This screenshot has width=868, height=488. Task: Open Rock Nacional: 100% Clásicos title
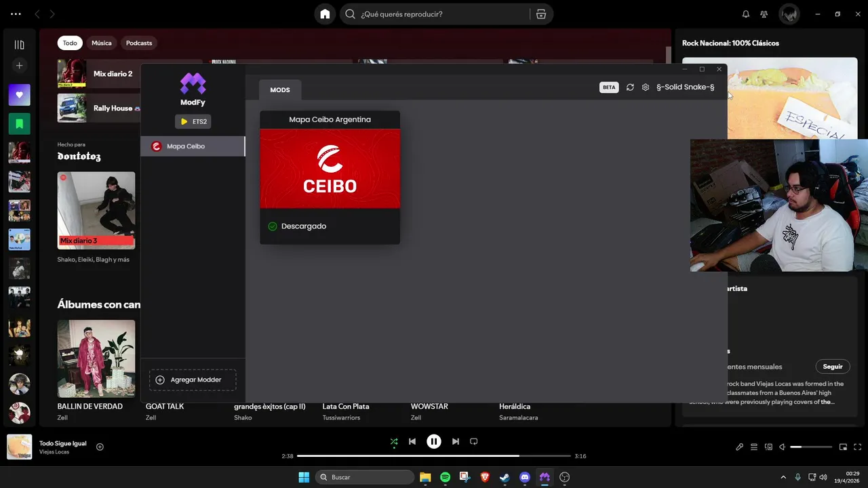click(730, 43)
